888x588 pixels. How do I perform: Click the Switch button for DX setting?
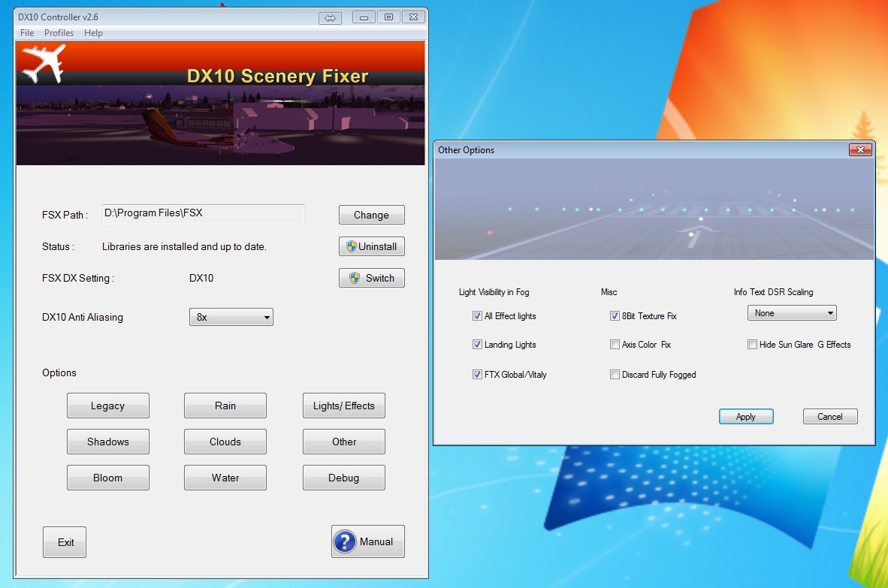point(372,278)
